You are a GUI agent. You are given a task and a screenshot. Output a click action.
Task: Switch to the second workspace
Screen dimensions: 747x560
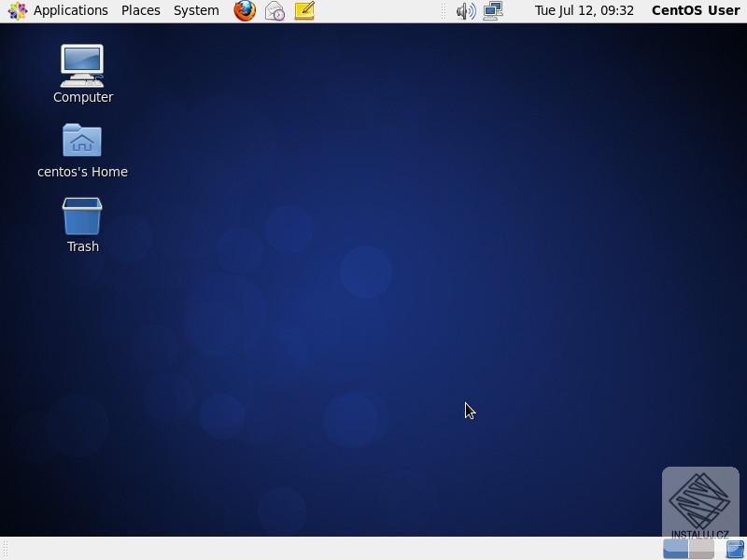click(701, 549)
